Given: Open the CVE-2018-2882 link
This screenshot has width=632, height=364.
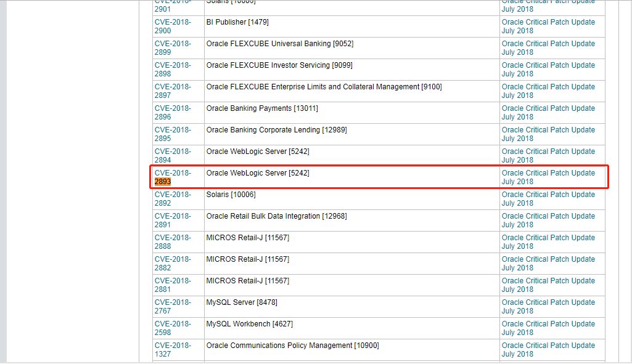Looking at the screenshot, I should point(173,264).
